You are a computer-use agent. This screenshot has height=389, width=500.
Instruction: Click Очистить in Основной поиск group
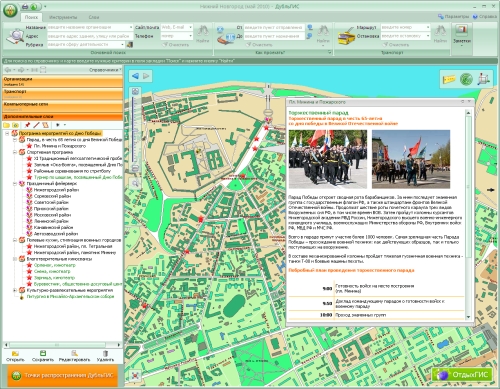175,45
